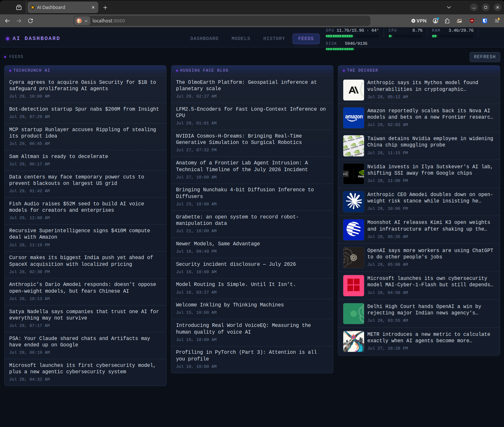Click the Nvidia stickers thumbnail for Taiwan article

pyautogui.click(x=354, y=146)
